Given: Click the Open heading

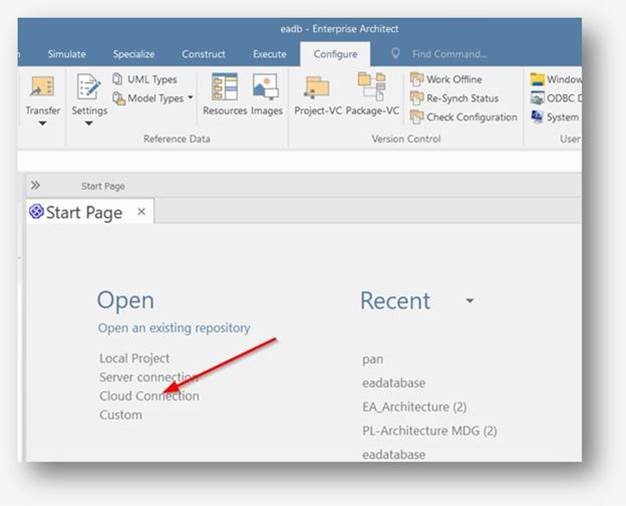Looking at the screenshot, I should (x=125, y=300).
